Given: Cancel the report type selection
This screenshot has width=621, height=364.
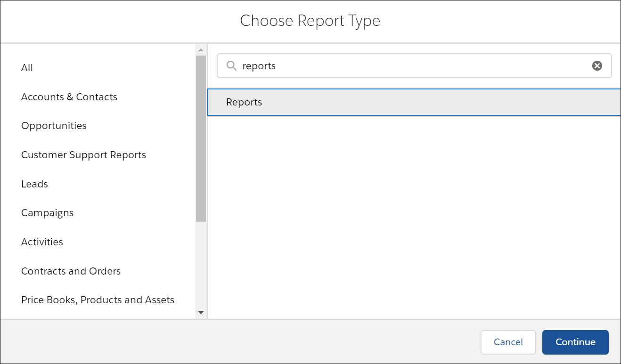Looking at the screenshot, I should [508, 342].
